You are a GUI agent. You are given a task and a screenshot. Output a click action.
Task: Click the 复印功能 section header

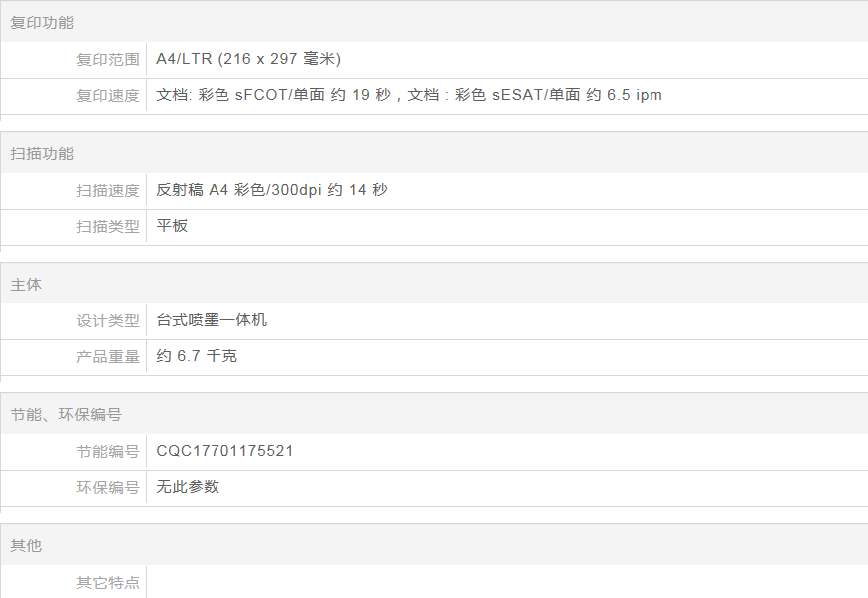[x=42, y=23]
